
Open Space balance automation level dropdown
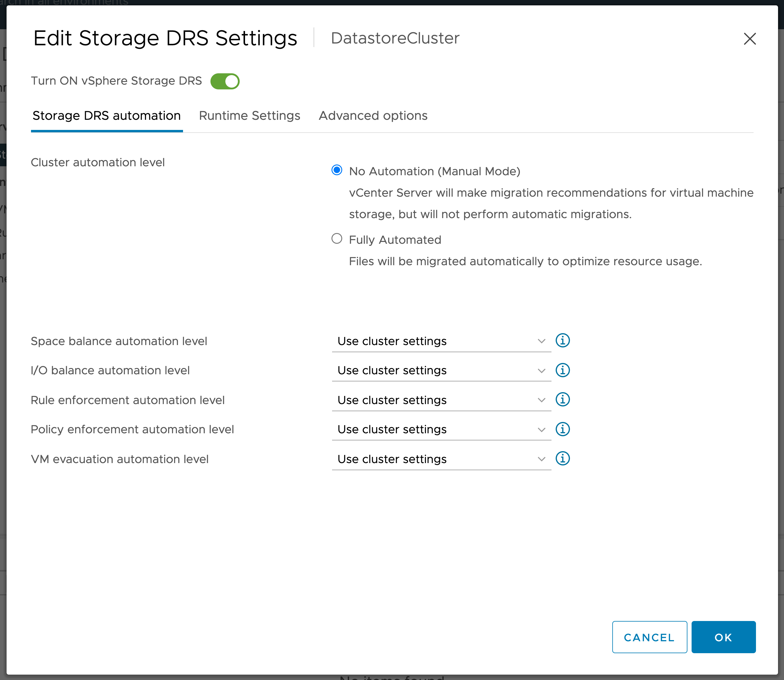pyautogui.click(x=441, y=341)
